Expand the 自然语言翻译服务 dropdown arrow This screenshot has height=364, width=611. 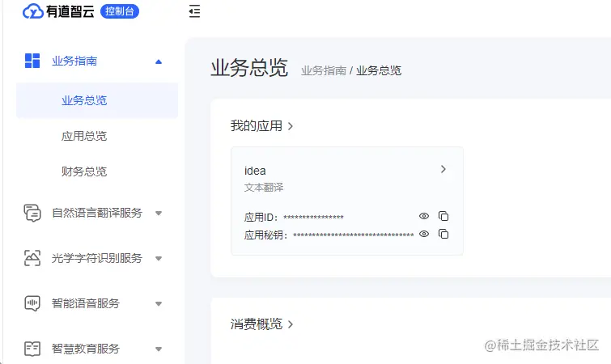[158, 213]
